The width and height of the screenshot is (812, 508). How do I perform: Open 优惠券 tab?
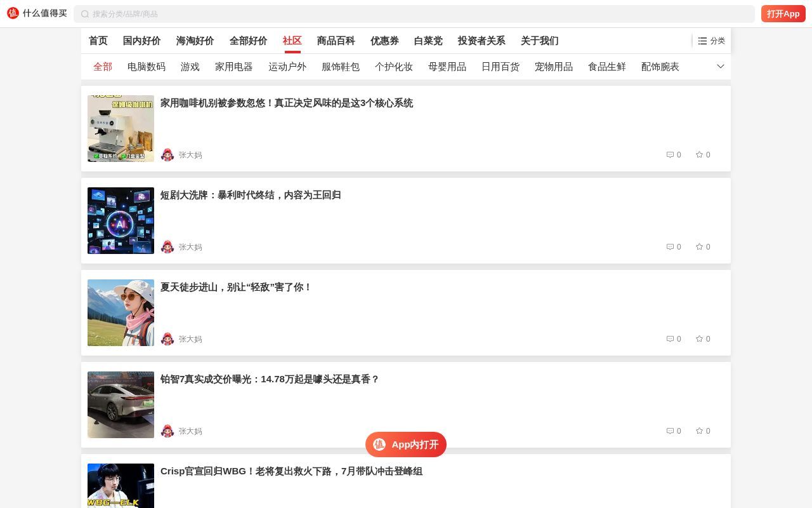click(385, 41)
